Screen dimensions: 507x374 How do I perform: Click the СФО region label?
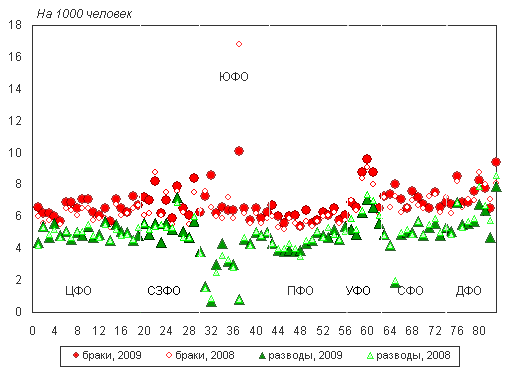tap(411, 291)
